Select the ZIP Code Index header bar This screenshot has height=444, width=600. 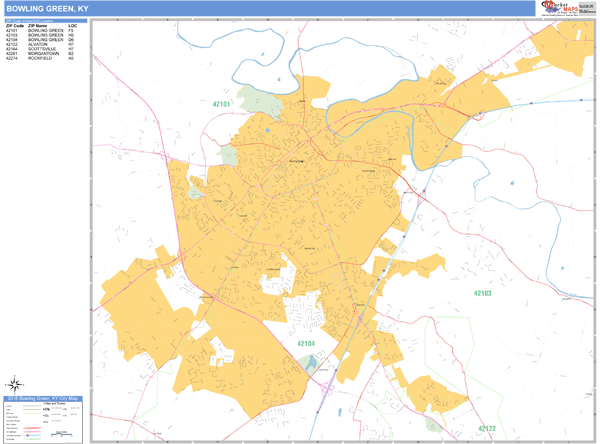[46, 21]
